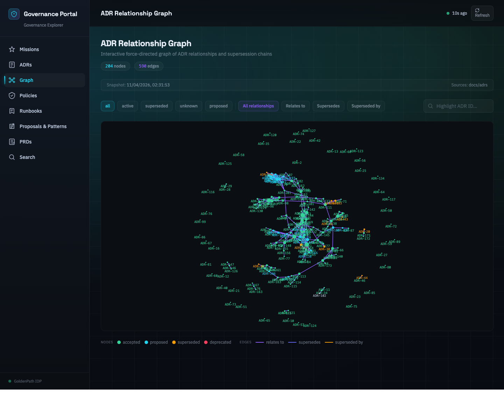Choose the Superseded by relationship option
Screen dimensions: 504x420
pos(366,106)
